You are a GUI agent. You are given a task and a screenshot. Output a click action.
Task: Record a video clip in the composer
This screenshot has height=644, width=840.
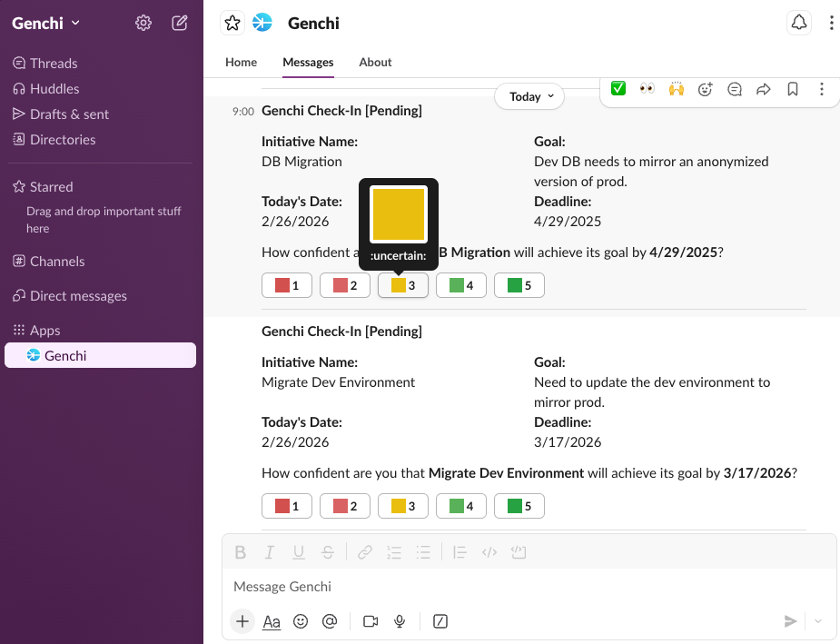coord(370,621)
